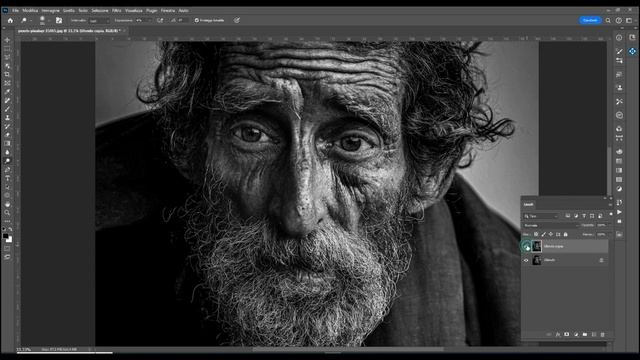Select the Hand tool

(x=7, y=204)
